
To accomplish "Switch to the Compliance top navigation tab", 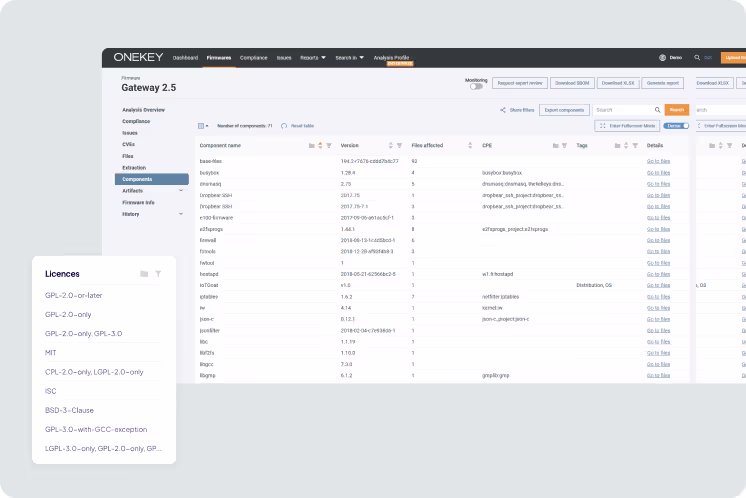I will click(x=253, y=58).
